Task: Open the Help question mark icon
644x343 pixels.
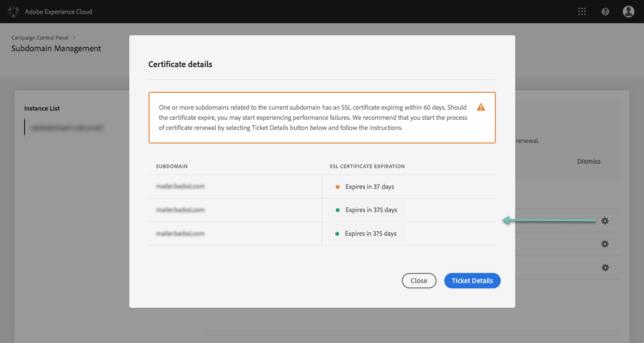Action: [605, 12]
